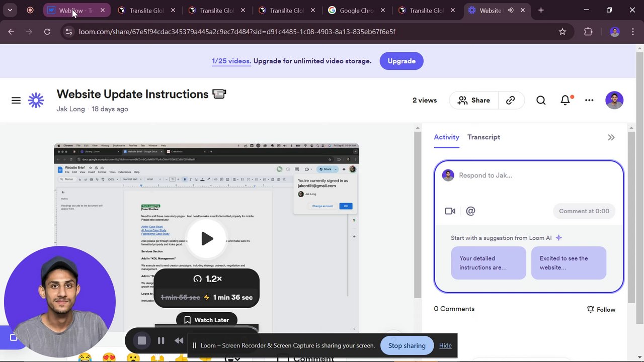Toggle the Comment at 0:00 timestamp
The image size is (644, 362).
pos(584,211)
